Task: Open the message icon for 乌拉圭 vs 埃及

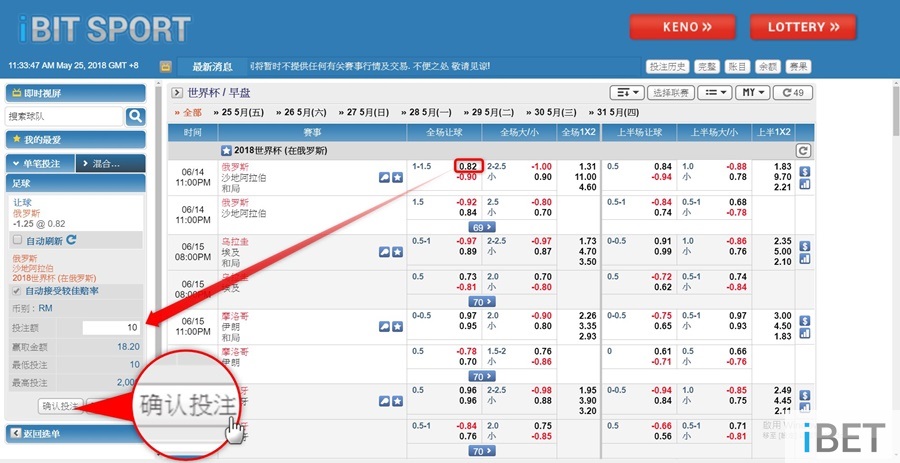Action: [385, 252]
